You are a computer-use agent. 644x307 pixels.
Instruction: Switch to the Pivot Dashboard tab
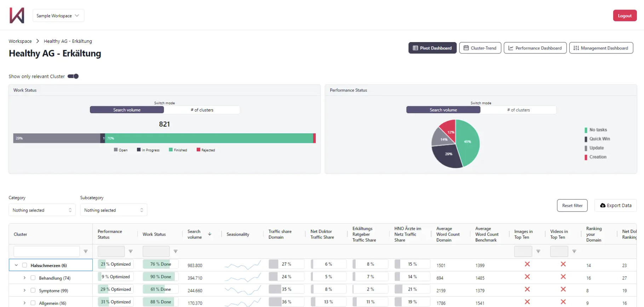tap(432, 48)
